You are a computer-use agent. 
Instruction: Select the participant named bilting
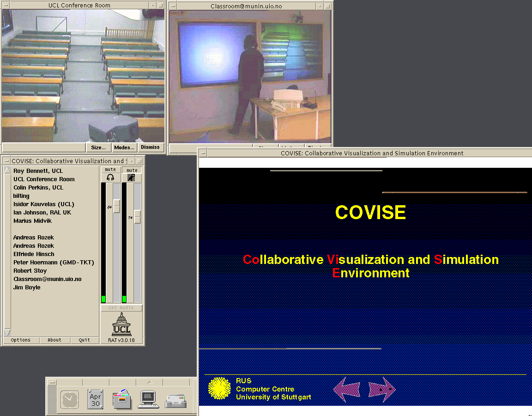21,196
